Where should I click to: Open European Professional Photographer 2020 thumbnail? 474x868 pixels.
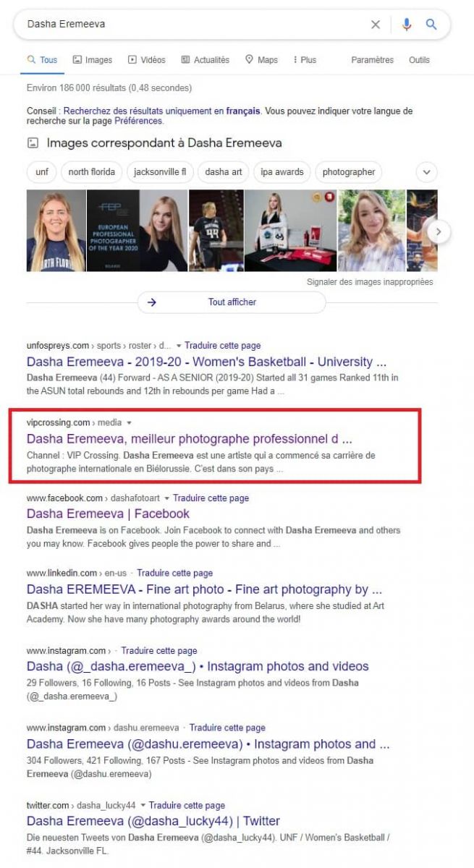coord(137,231)
